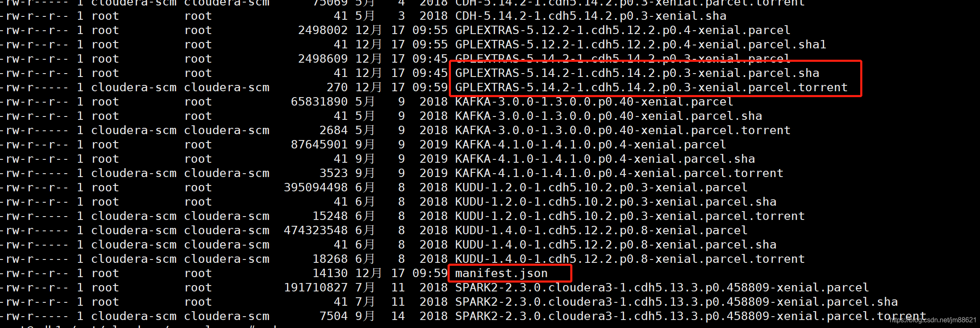Click file size 65831890
The image size is (980, 328).
tap(319, 102)
